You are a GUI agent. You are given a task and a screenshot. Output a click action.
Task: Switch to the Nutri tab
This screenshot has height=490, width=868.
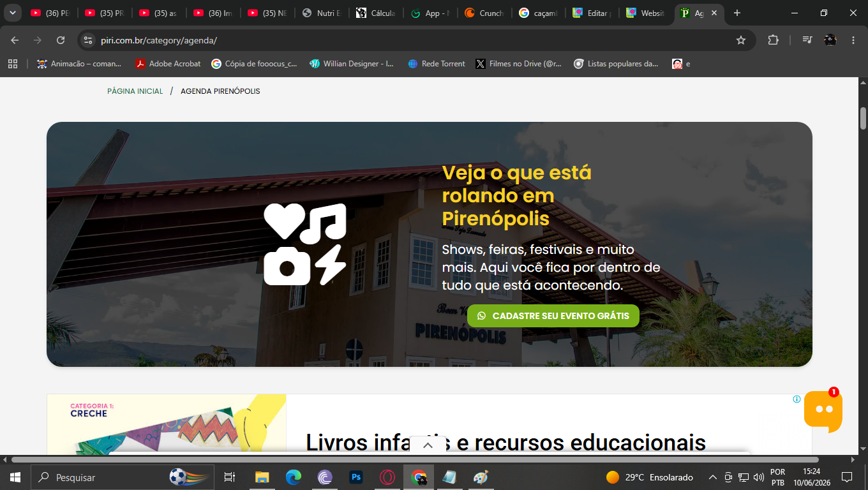[x=322, y=13]
